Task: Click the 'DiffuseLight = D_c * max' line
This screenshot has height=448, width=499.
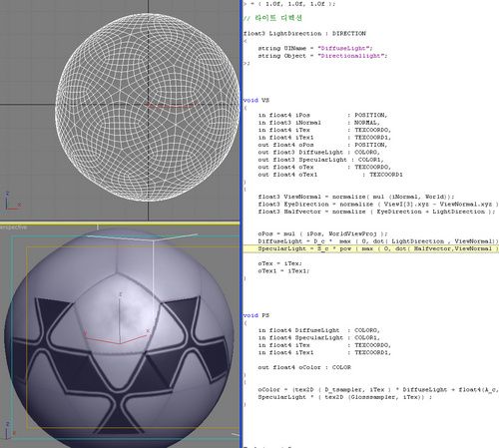Action: pyautogui.click(x=378, y=241)
